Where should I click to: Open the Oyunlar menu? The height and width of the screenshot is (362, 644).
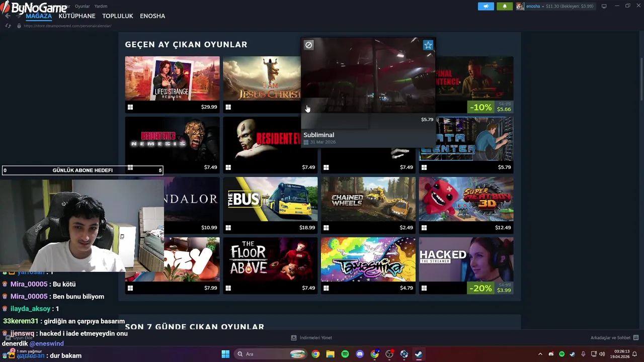tap(82, 6)
